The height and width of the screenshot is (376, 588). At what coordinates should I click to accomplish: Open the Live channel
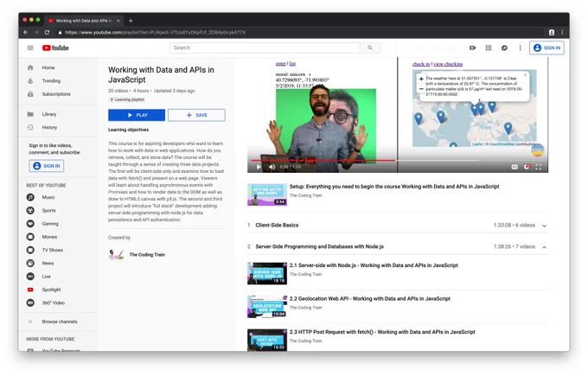coord(46,277)
